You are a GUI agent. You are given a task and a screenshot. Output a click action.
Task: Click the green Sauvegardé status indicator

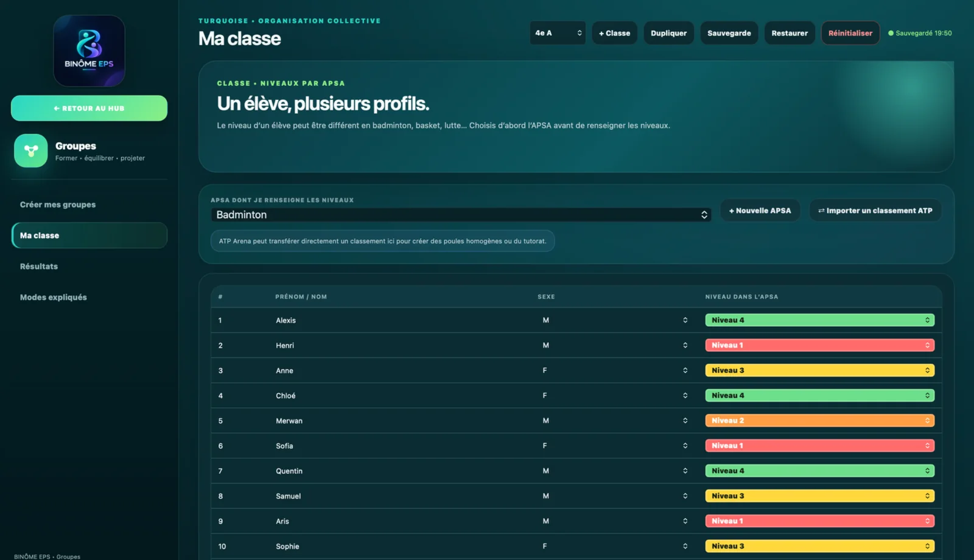pyautogui.click(x=920, y=33)
